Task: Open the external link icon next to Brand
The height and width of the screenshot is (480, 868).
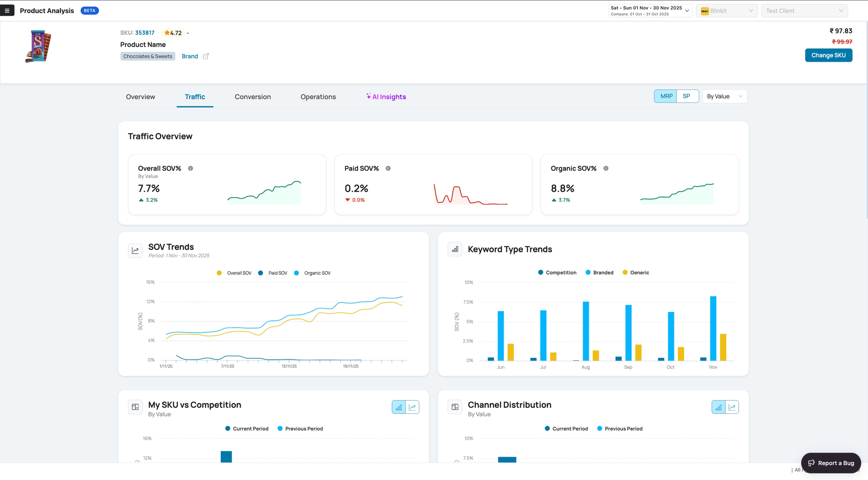Action: 206,56
